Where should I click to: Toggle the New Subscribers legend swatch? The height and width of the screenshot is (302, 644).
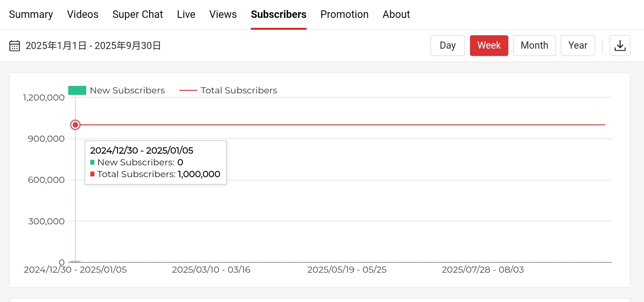point(77,91)
